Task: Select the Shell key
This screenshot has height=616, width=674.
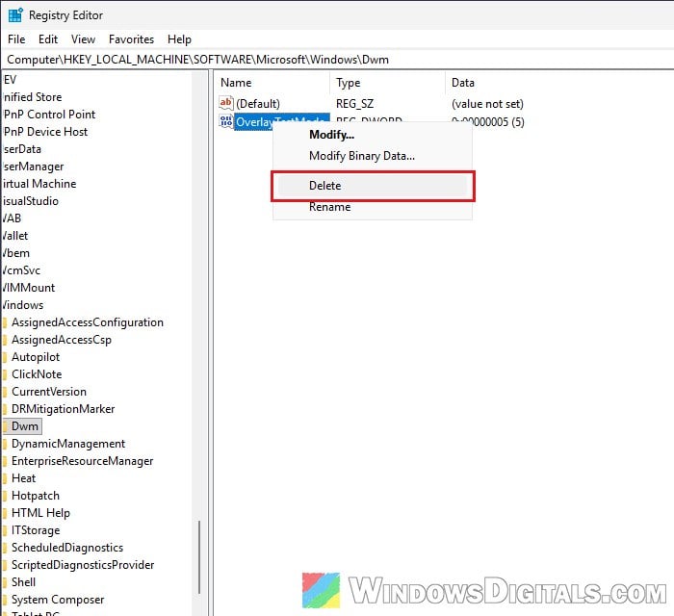Action: coord(24,582)
